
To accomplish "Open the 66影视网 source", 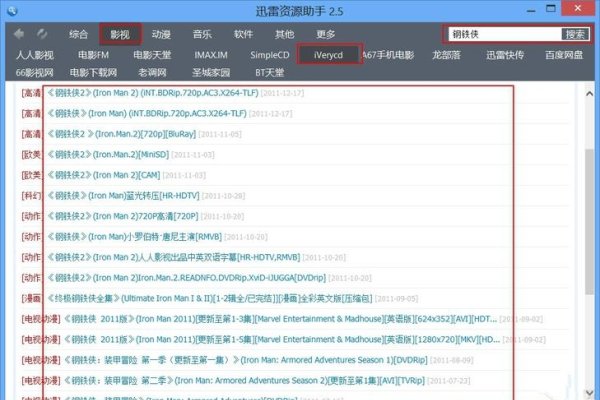I will tap(35, 72).
